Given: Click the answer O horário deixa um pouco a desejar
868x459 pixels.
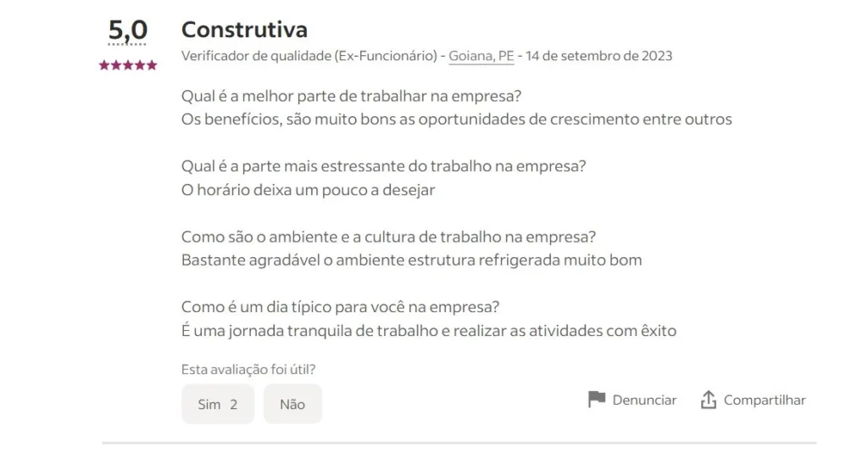Looking at the screenshot, I should click(309, 190).
